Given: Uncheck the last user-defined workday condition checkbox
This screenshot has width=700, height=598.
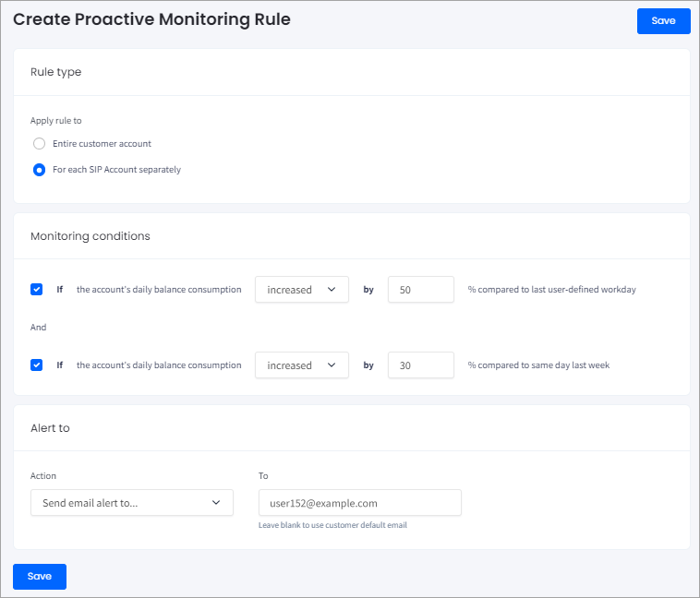Looking at the screenshot, I should tap(37, 290).
